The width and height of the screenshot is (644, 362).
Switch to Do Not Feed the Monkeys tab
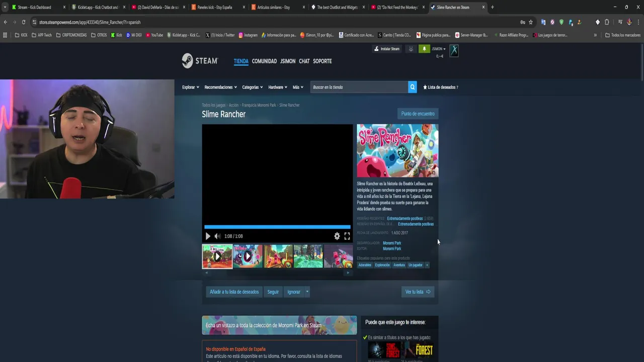(x=397, y=7)
